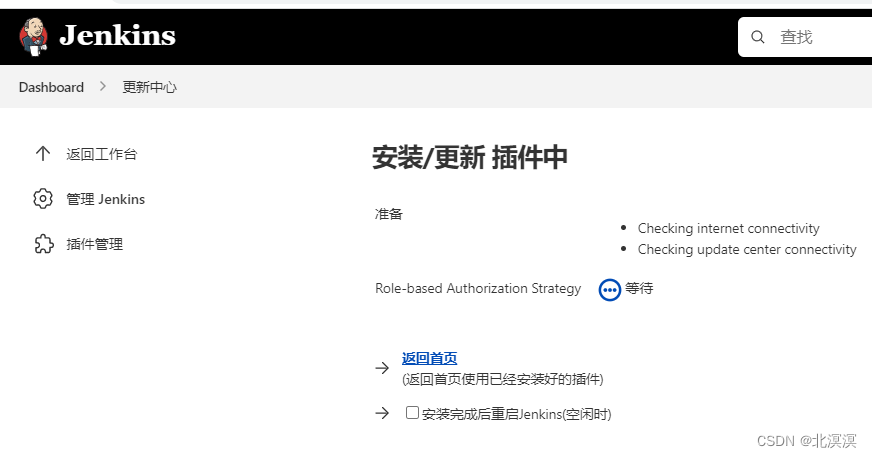This screenshot has width=872, height=458.
Task: Click the blue pending status icon beside 等待
Action: tap(610, 290)
